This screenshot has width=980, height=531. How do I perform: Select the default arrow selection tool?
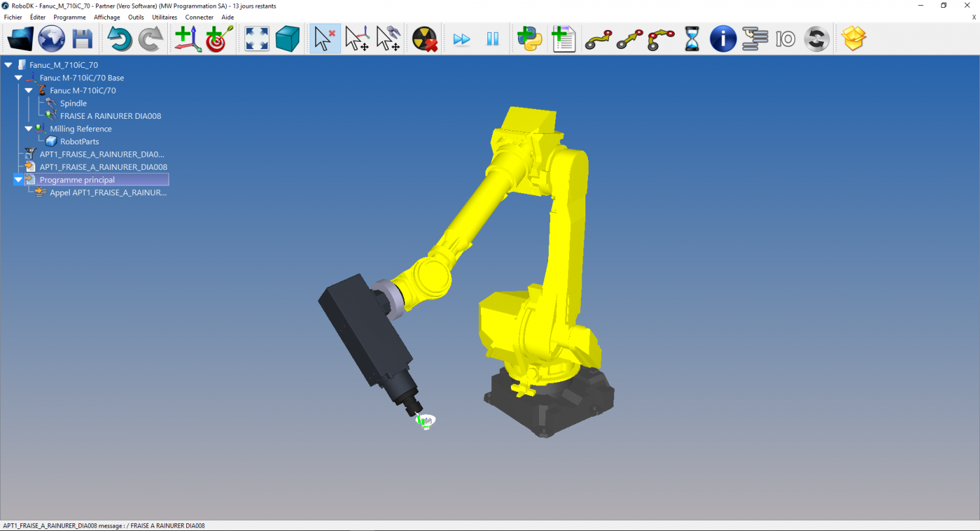(325, 39)
